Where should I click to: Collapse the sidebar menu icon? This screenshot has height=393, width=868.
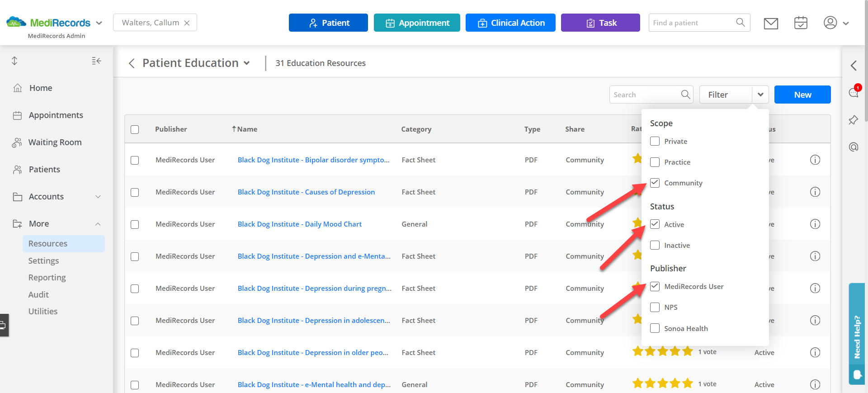pyautogui.click(x=96, y=61)
